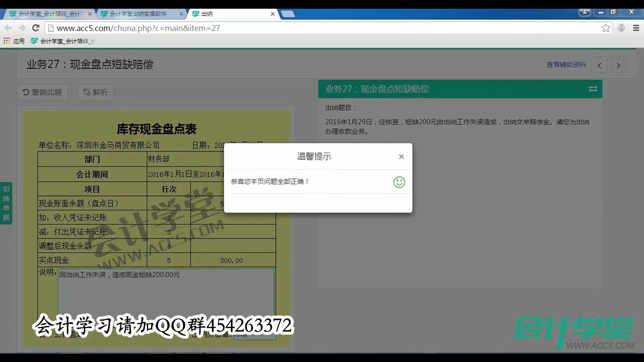Click the 恭喜您本页问题全部正确 message
Screen dimensions: 644x362
(x=270, y=181)
